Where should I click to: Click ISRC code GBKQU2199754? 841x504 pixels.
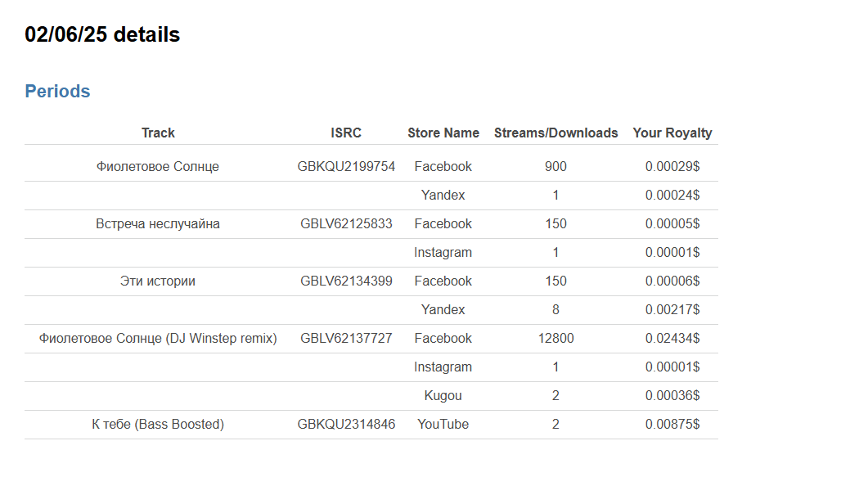[x=346, y=167]
